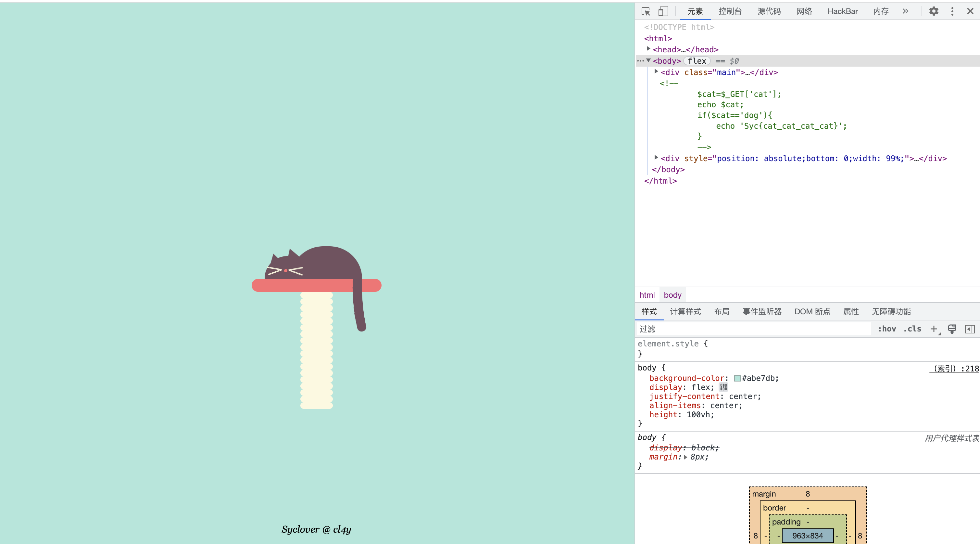Click the padding label in box model
This screenshot has width=980, height=544.
click(786, 522)
